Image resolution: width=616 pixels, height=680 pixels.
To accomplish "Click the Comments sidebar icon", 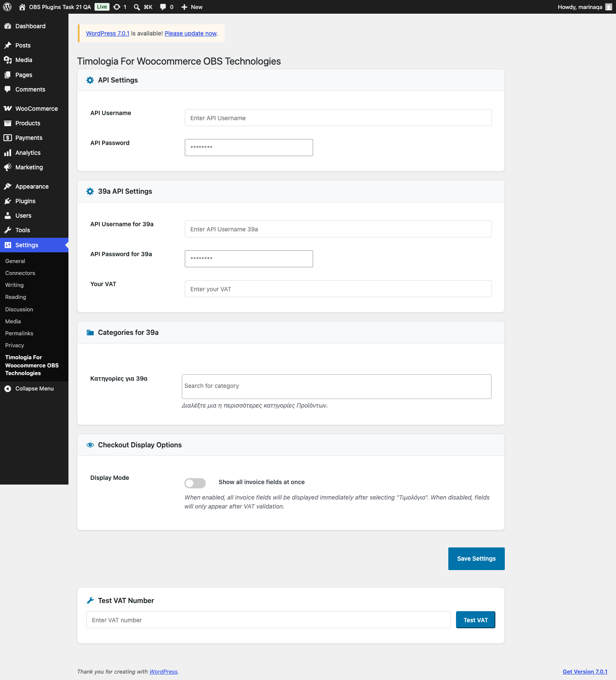I will pyautogui.click(x=8, y=89).
